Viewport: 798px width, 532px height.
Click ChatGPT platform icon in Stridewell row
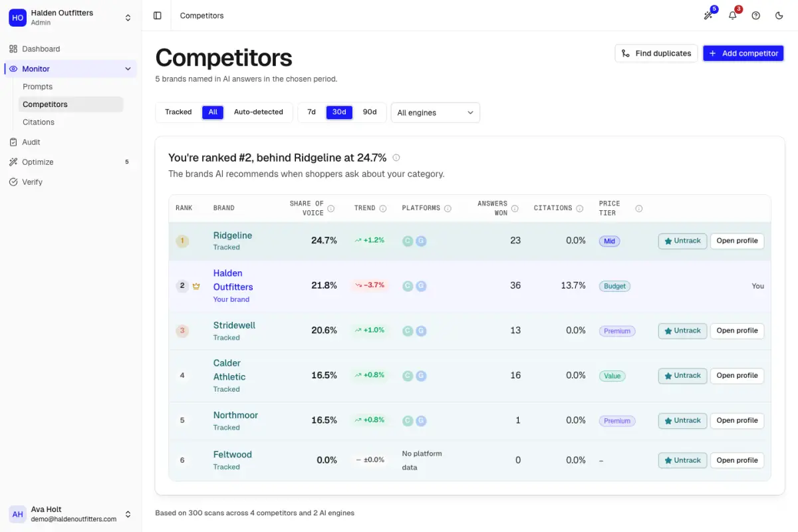[408, 331]
